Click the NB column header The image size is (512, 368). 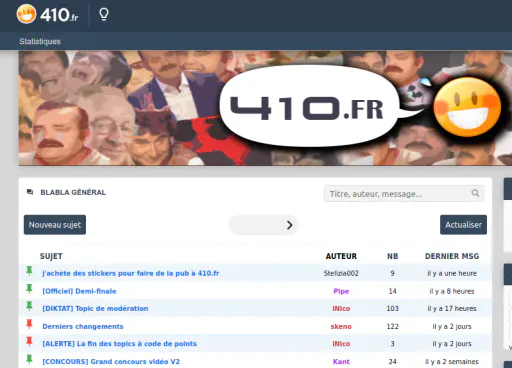[392, 256]
